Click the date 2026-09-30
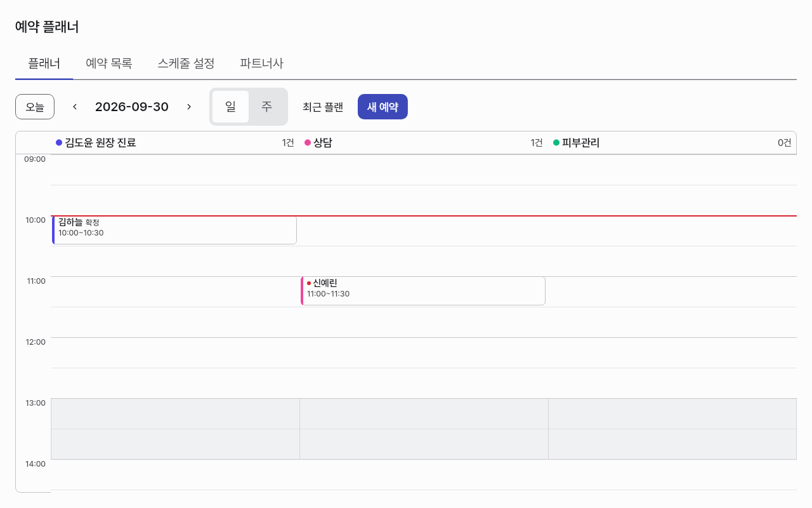Viewport: 812px width, 508px height. pyautogui.click(x=132, y=107)
